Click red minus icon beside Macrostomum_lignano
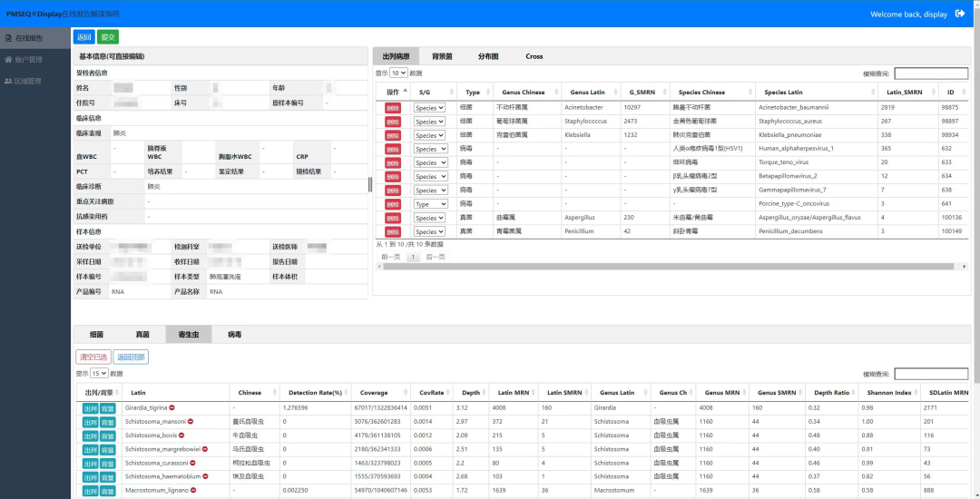 [192, 490]
